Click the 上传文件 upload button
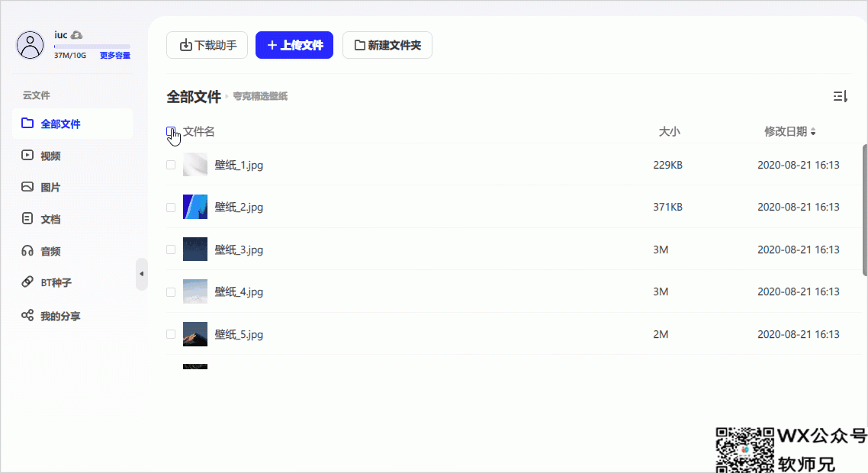Screen dimensions: 868x473 [x=294, y=45]
